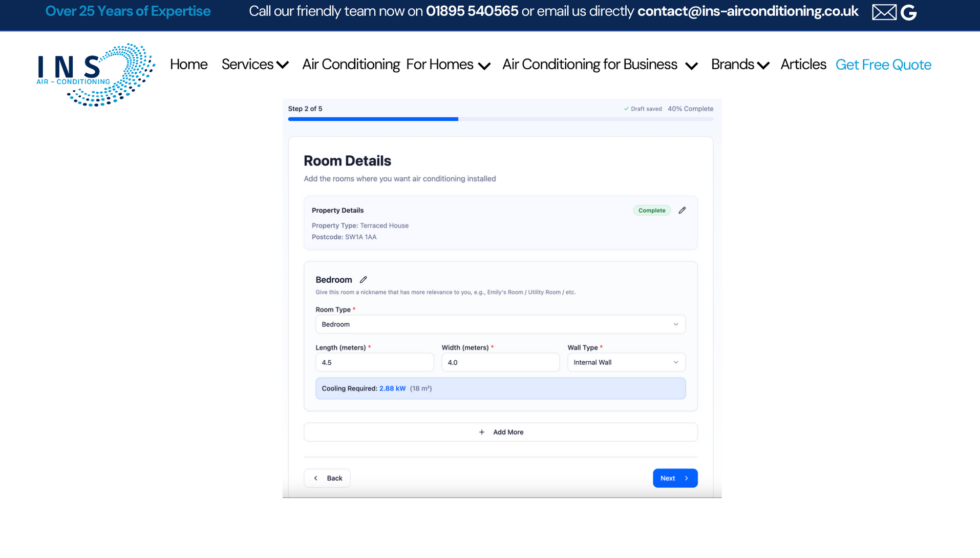Expand Air Conditioning for Business chevron

(x=692, y=66)
